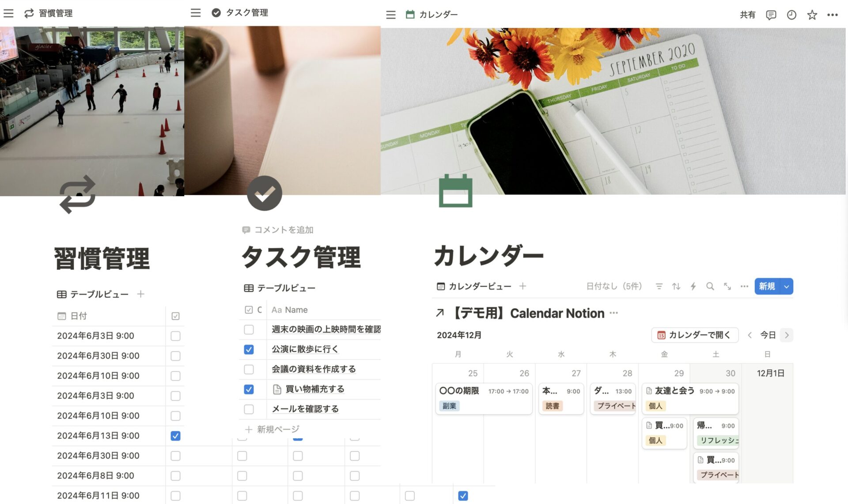Star the カレンダー page with the favorite icon
This screenshot has width=848, height=504.
[812, 15]
